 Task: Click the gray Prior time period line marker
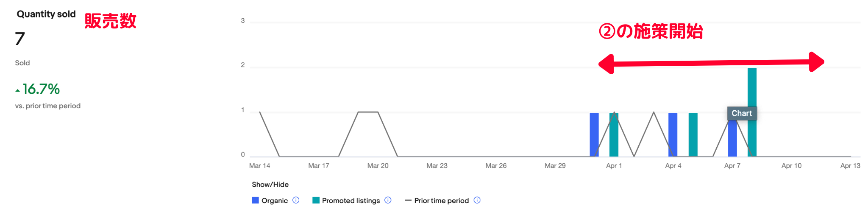408,200
